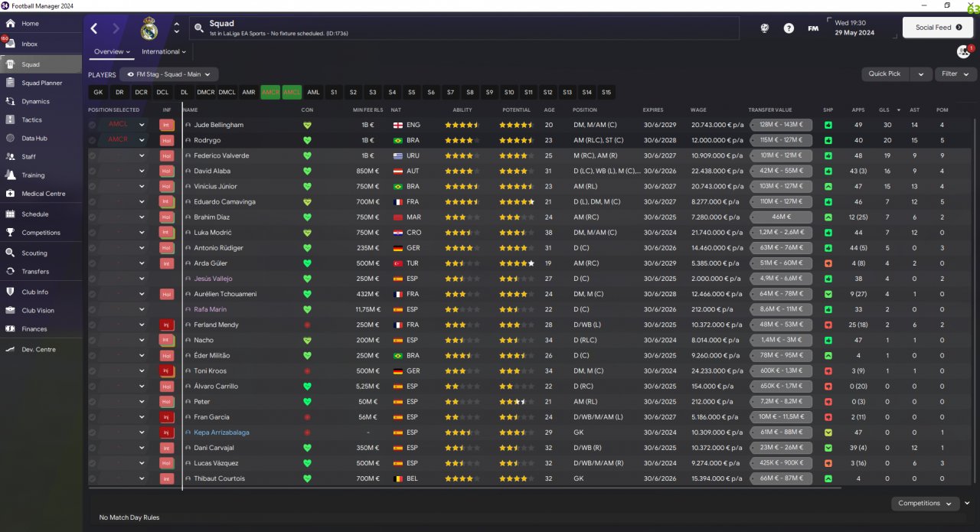Open position dropdown for Jude Bellingham

142,125
